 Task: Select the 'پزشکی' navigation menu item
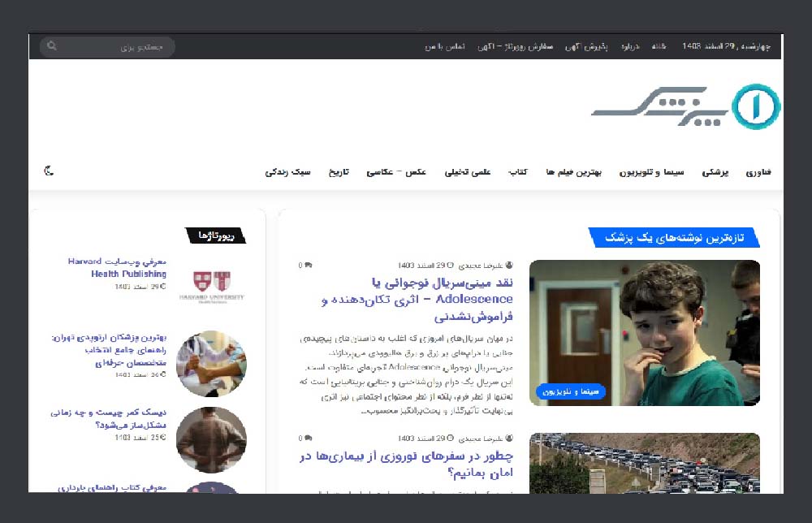[715, 172]
